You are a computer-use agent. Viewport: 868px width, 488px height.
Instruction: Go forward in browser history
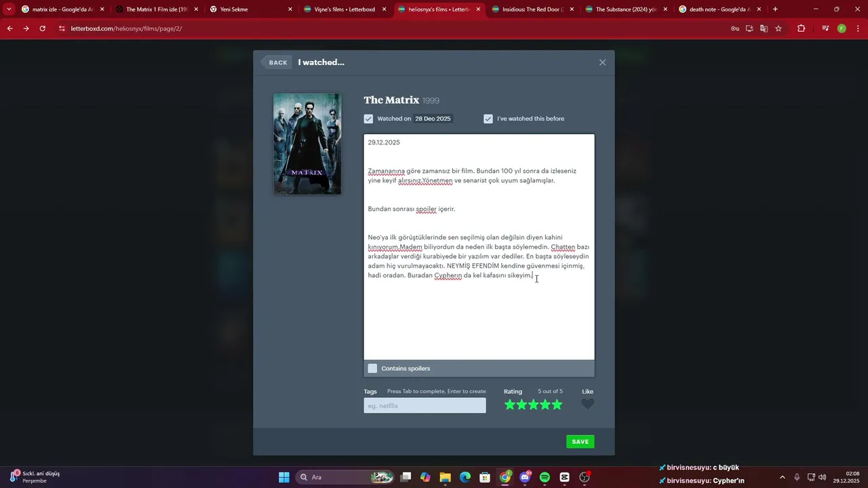tap(26, 28)
